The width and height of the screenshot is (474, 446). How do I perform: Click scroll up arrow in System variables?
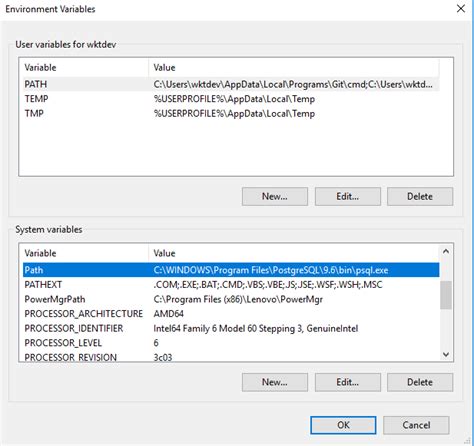pos(446,252)
